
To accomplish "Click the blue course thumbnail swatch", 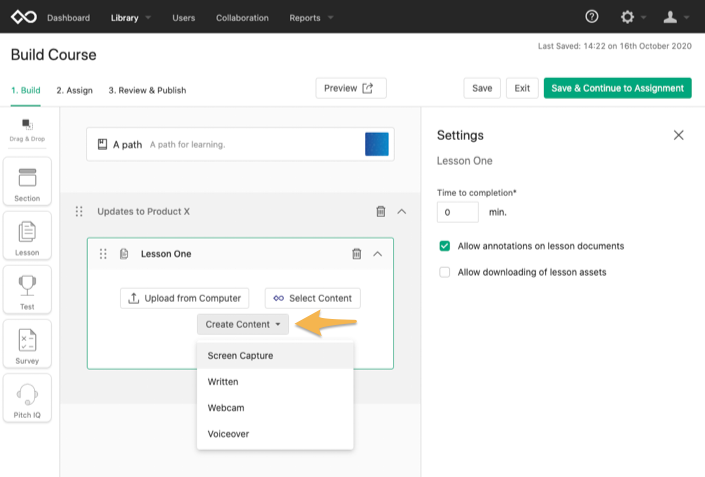I will click(377, 144).
